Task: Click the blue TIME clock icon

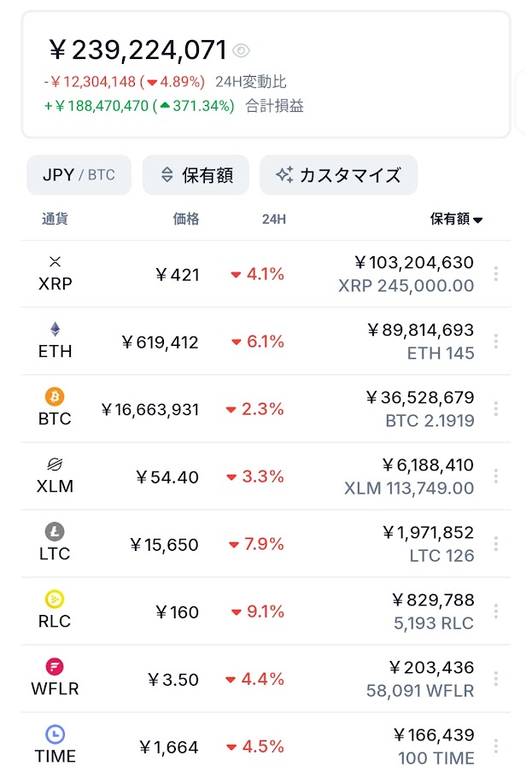Action: [56, 734]
